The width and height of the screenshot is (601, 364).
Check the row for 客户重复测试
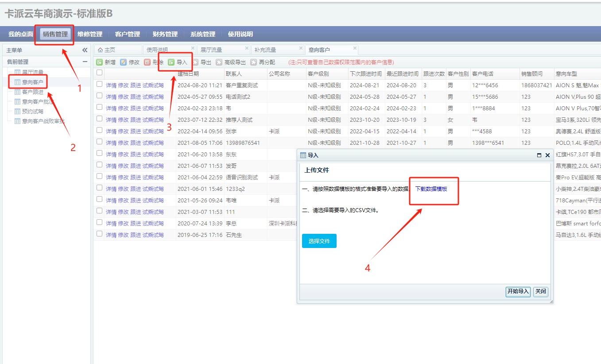pos(100,84)
